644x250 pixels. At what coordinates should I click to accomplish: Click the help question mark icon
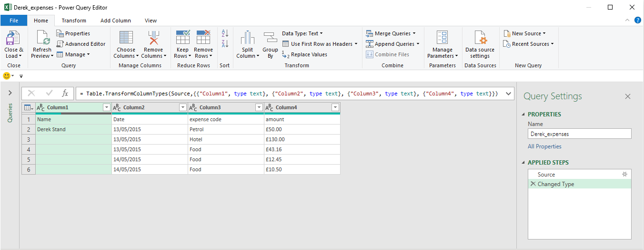tap(637, 20)
